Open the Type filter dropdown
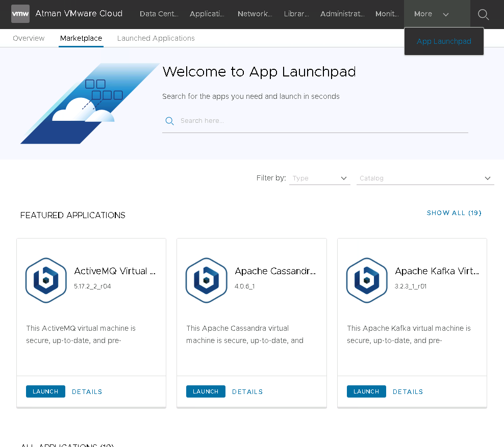 pyautogui.click(x=319, y=178)
